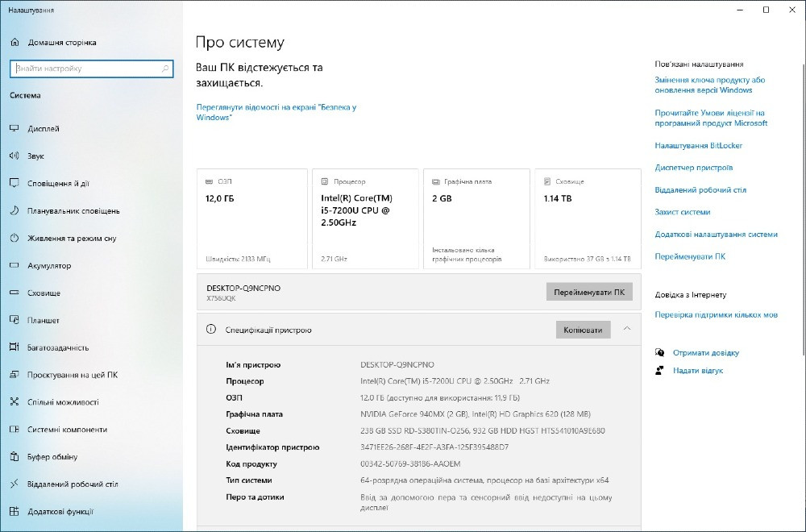
Task: Open the Notifications and actions icon
Action: point(15,183)
